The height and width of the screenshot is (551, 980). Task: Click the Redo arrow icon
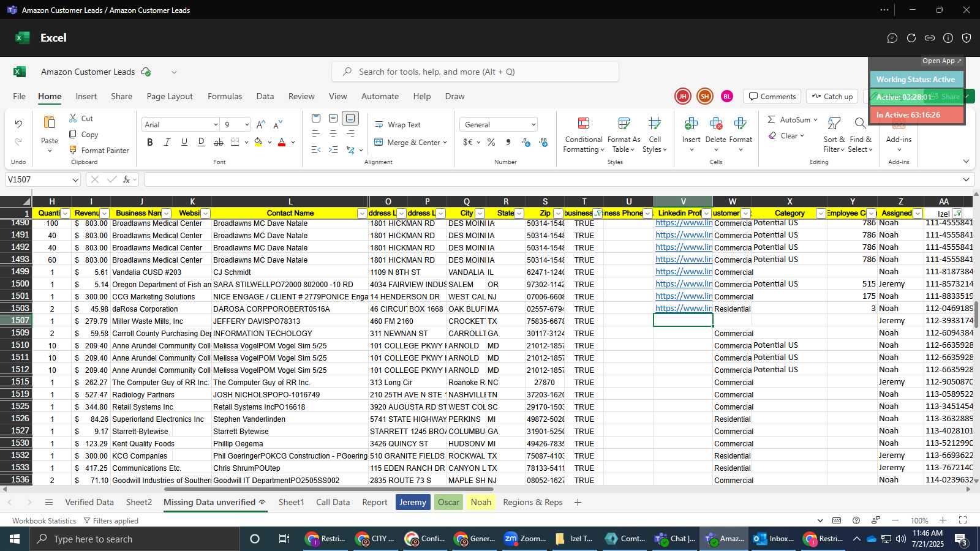point(18,141)
